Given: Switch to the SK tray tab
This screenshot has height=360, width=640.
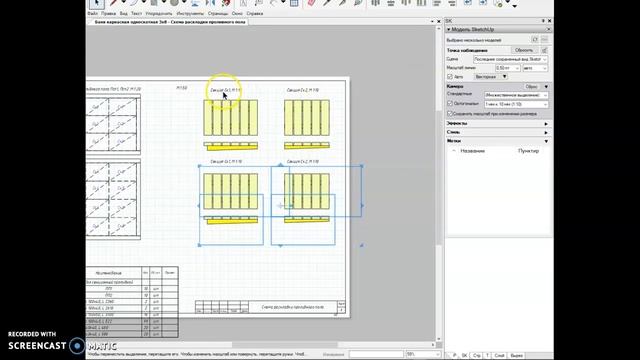Looking at the screenshot, I should pyautogui.click(x=464, y=356).
